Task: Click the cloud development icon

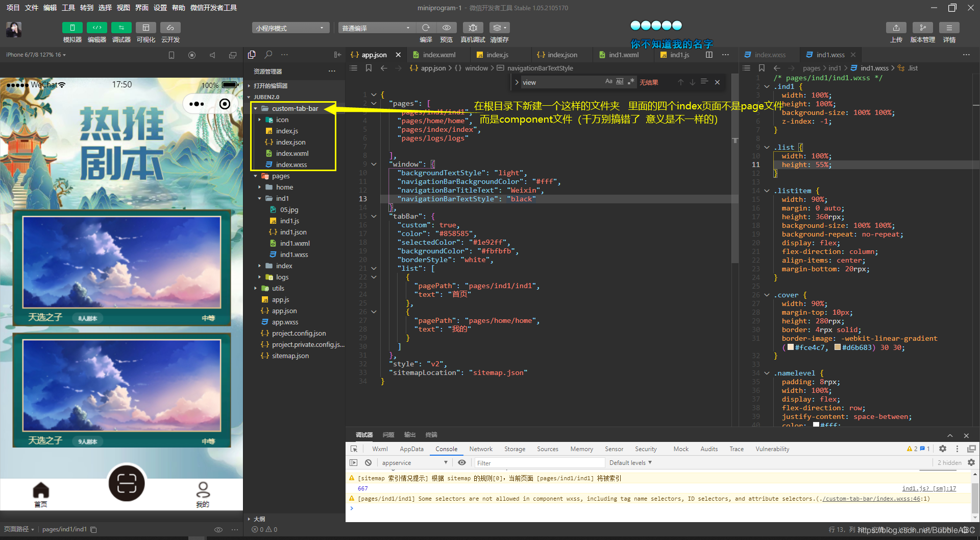Action: coord(170,28)
